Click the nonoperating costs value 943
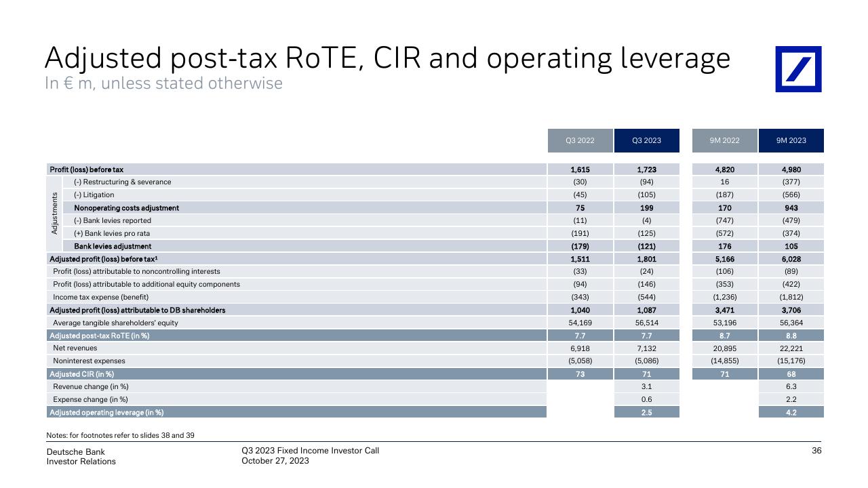The width and height of the screenshot is (868, 488). click(x=791, y=207)
